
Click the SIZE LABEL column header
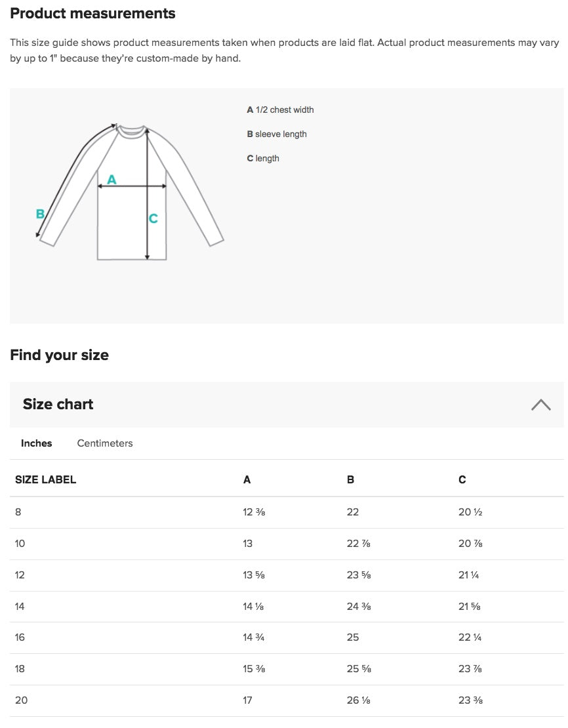[46, 480]
